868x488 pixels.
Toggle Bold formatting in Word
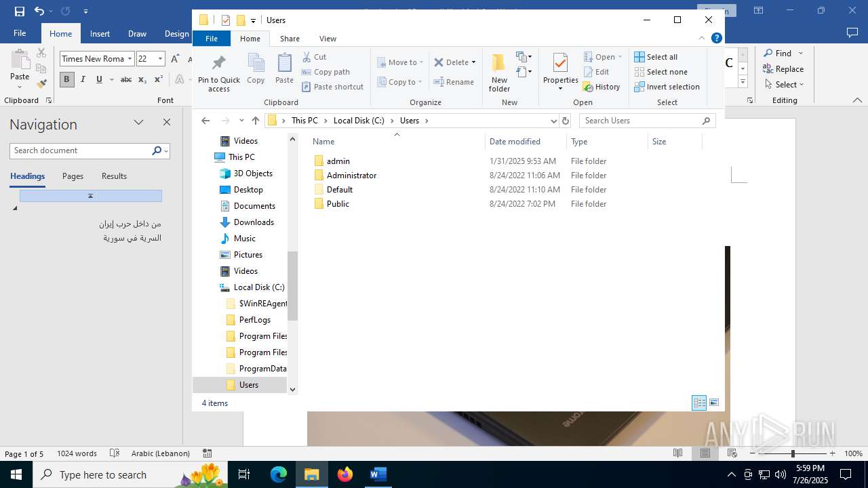point(66,79)
